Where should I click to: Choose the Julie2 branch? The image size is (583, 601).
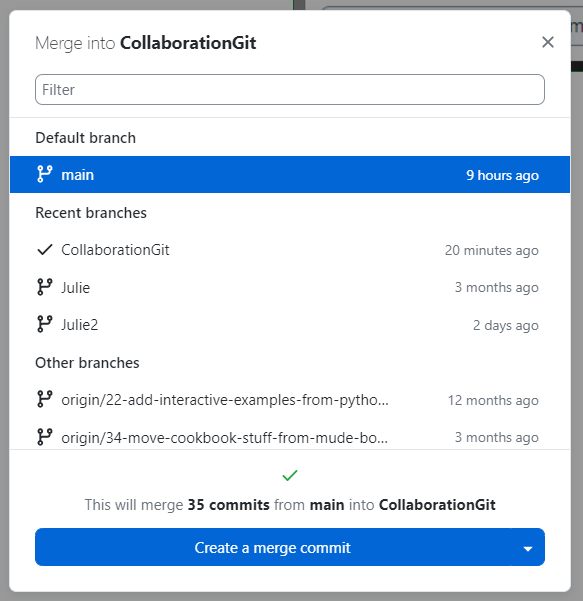[290, 324]
